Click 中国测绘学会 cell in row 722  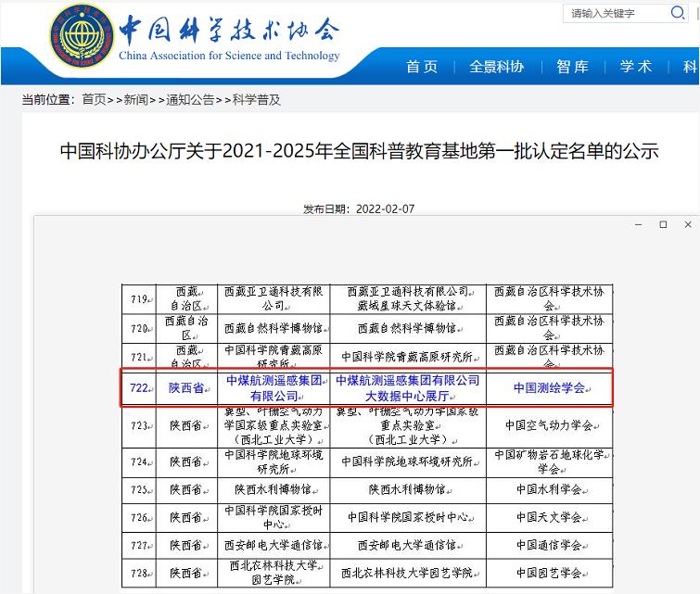[549, 388]
